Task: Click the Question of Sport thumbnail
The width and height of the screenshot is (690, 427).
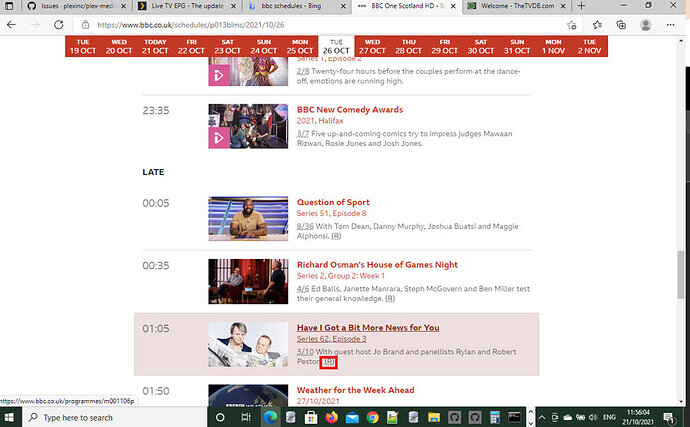Action: [248, 219]
